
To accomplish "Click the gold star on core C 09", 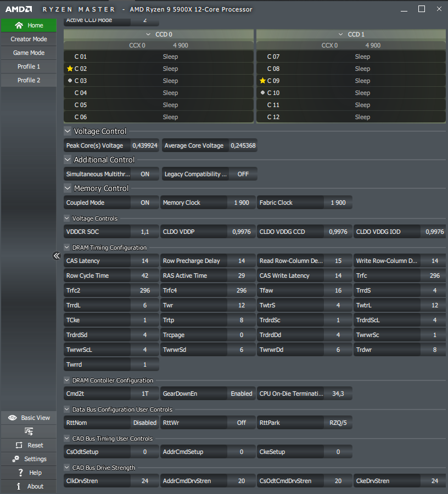I will (262, 81).
